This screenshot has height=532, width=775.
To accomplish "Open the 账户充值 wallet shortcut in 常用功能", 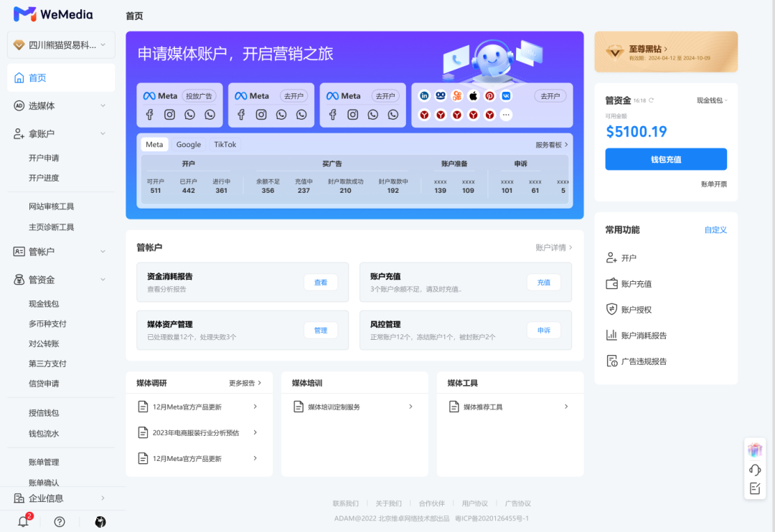I will click(x=629, y=283).
